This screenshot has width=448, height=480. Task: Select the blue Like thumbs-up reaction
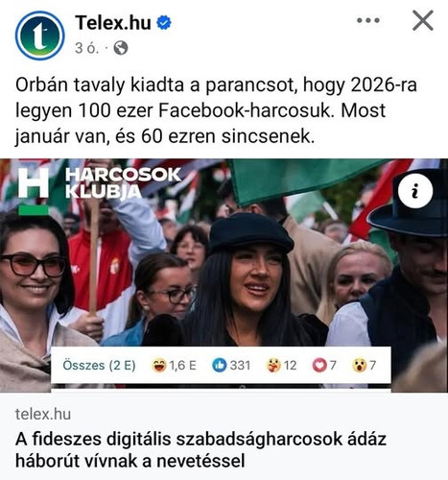[x=220, y=365]
